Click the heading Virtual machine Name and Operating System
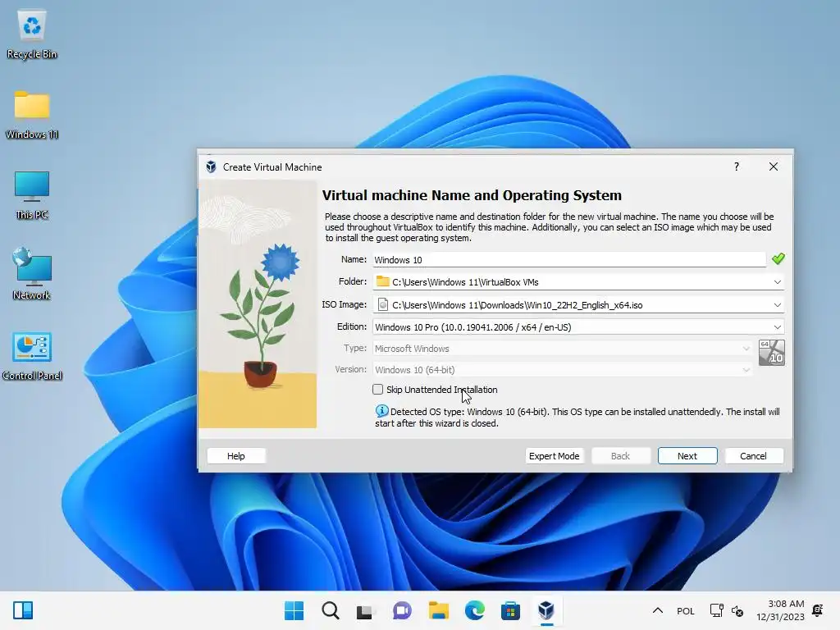The height and width of the screenshot is (630, 840). tap(472, 195)
